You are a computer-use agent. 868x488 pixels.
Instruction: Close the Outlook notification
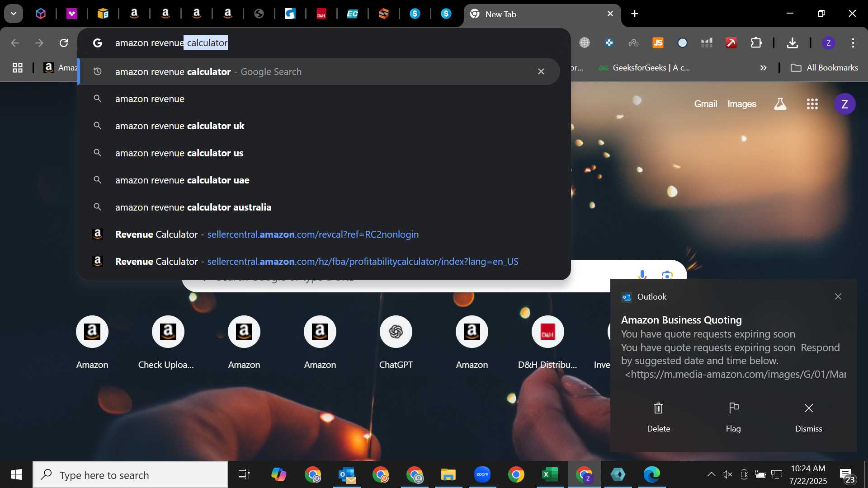(838, 296)
